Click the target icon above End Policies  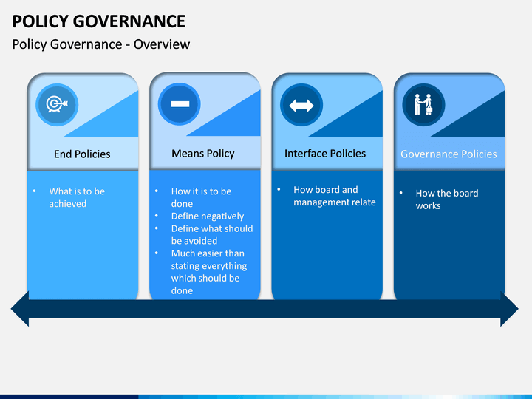[57, 105]
